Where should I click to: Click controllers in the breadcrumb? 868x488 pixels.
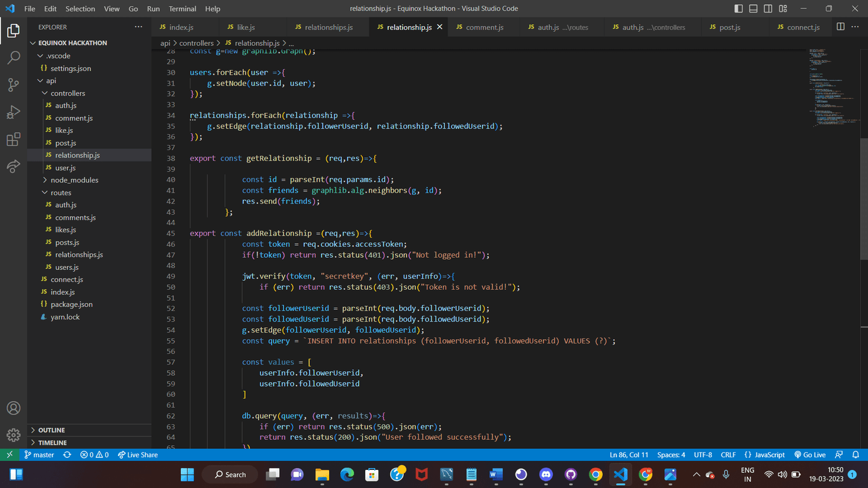(197, 43)
